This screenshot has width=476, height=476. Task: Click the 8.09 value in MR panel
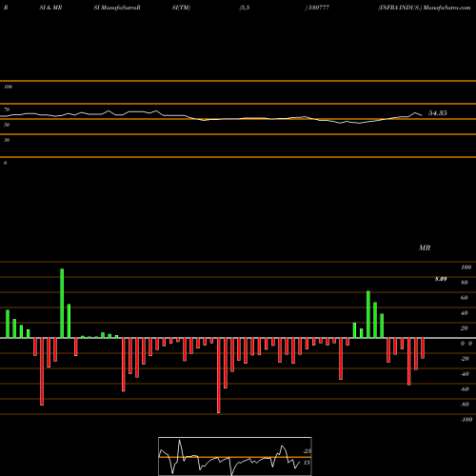tap(441, 279)
